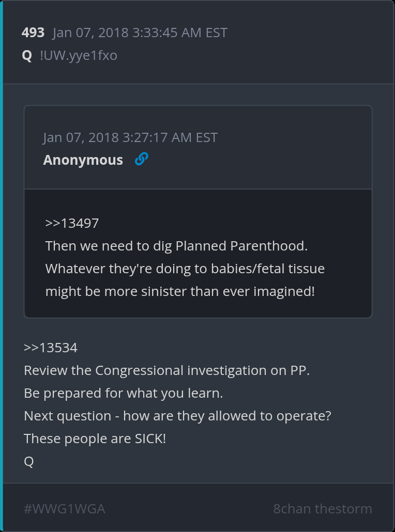Click the line starting "Whatever they're doing"
The width and height of the screenshot is (395, 532).
point(185,269)
